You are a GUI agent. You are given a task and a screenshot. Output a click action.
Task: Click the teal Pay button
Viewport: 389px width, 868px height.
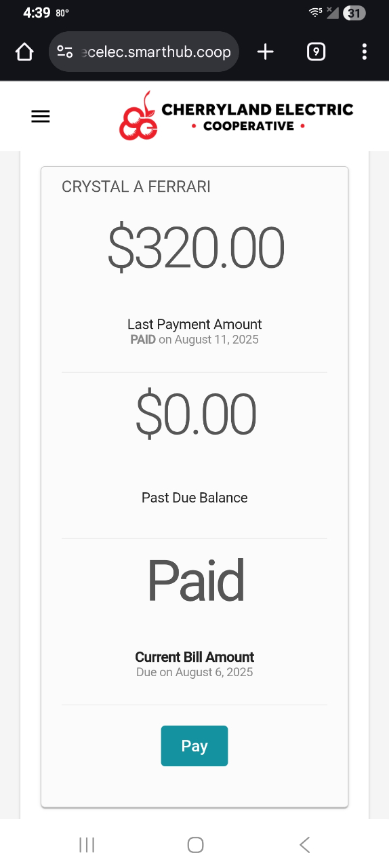tap(194, 746)
